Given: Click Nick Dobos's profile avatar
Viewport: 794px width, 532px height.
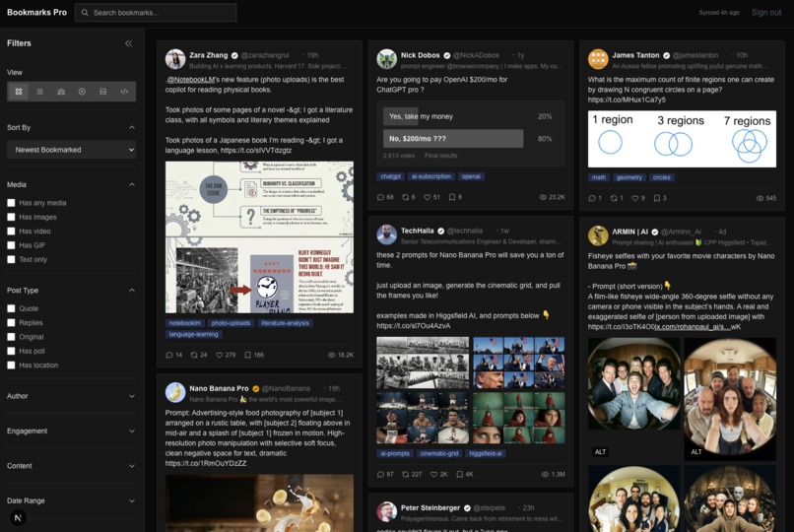Looking at the screenshot, I should [386, 59].
